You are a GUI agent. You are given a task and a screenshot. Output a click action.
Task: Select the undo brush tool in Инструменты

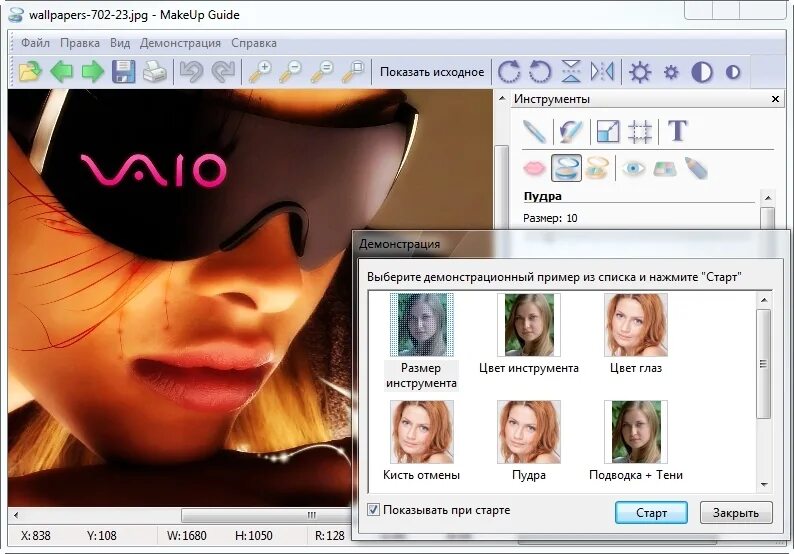click(x=571, y=131)
